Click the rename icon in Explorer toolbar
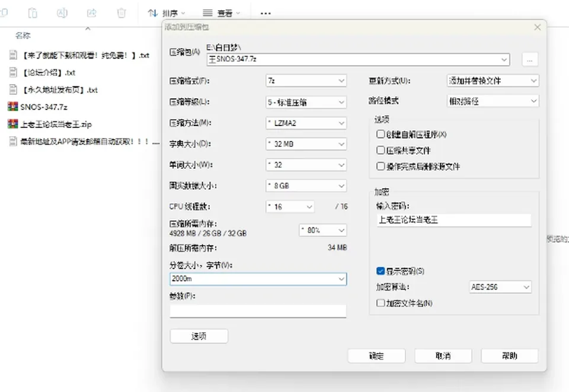Viewport: 569px width, 392px height. (62, 14)
